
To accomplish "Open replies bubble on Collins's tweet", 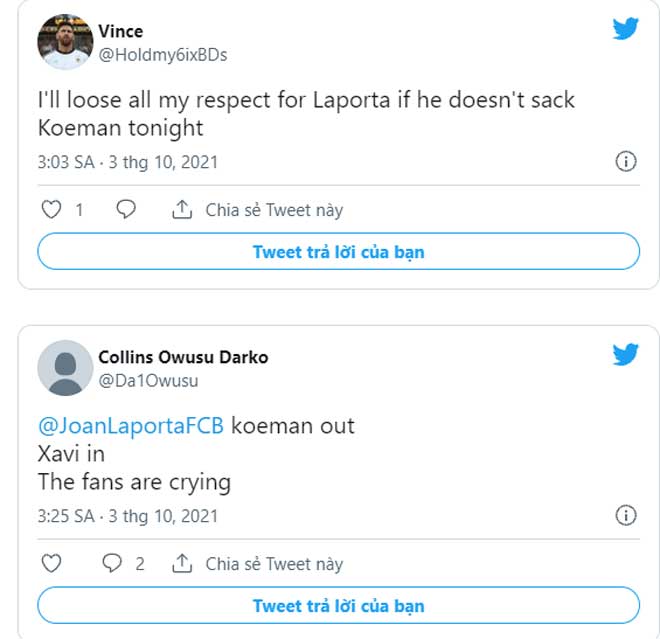I will (x=112, y=564).
